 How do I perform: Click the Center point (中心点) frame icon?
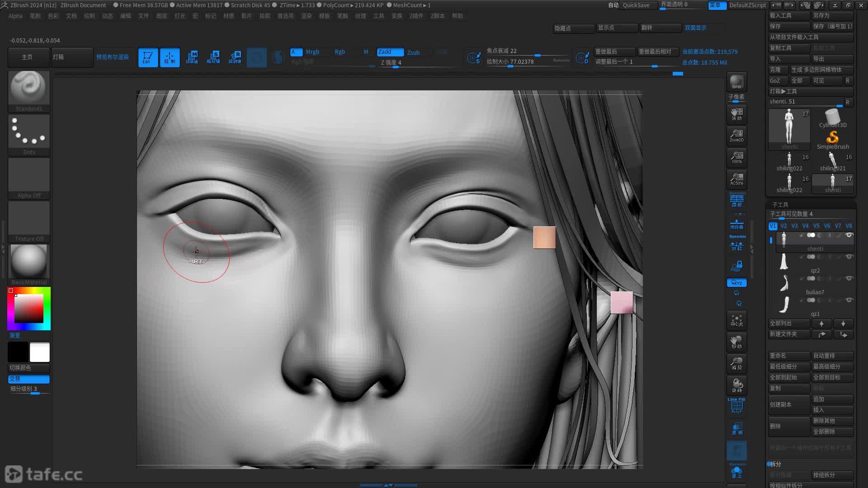pos(736,320)
